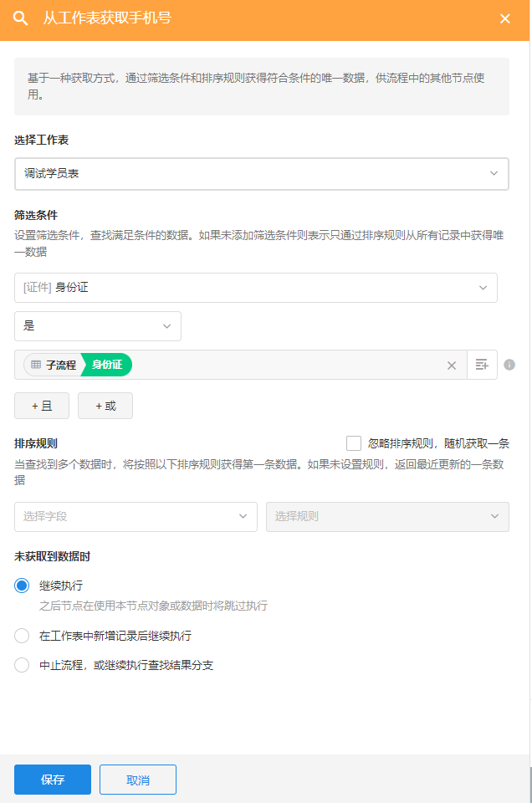Open the 选择规则 sort rule dropdown
532x803 pixels.
(x=387, y=517)
